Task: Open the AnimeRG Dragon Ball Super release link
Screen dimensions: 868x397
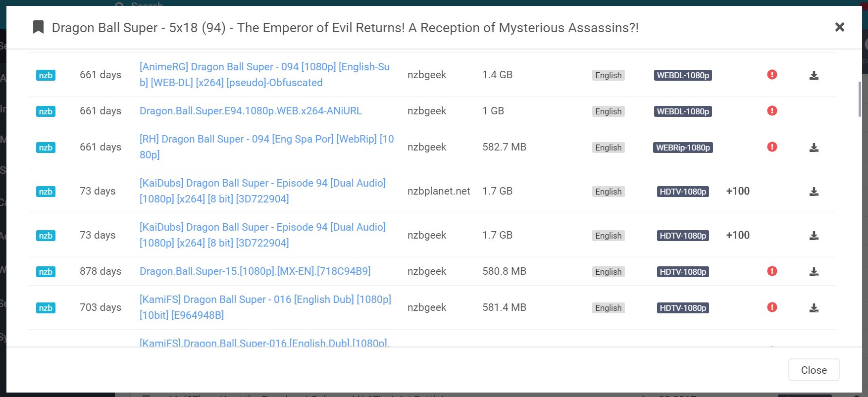Action: pos(264,74)
